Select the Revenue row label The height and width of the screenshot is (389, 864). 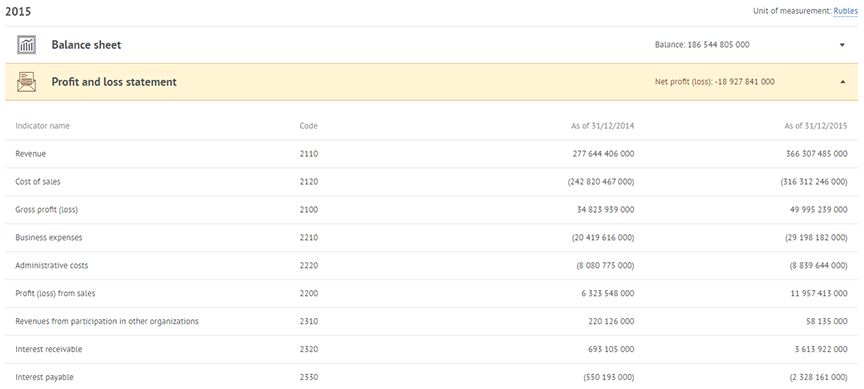coord(30,154)
